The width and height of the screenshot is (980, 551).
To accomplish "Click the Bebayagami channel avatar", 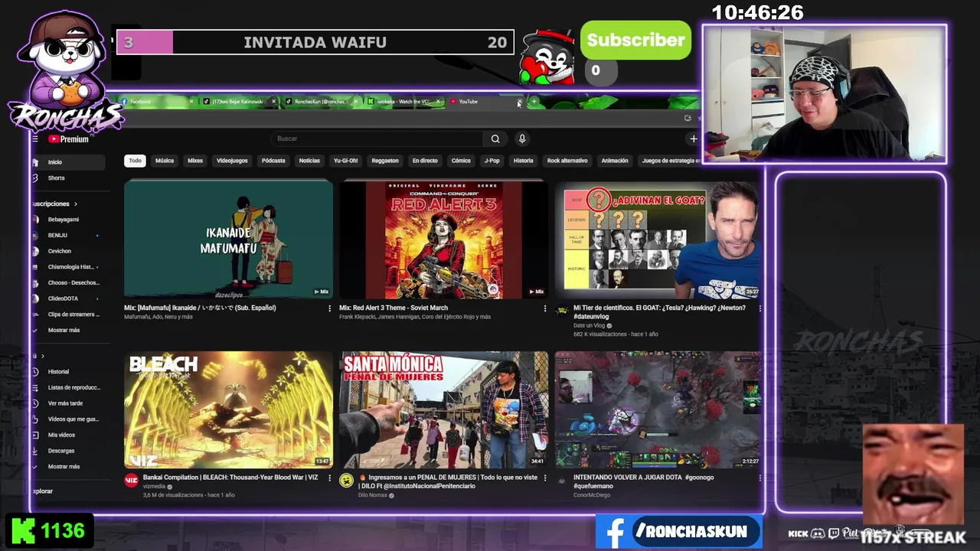I will click(x=35, y=220).
